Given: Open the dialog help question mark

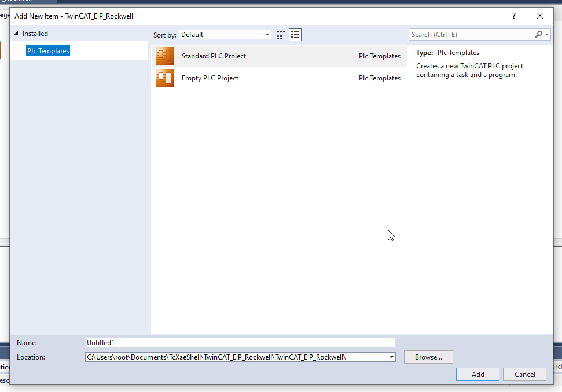Looking at the screenshot, I should [514, 16].
